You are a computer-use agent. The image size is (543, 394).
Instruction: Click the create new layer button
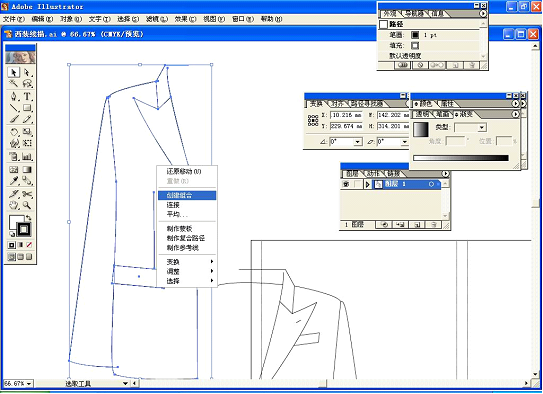pos(417,225)
